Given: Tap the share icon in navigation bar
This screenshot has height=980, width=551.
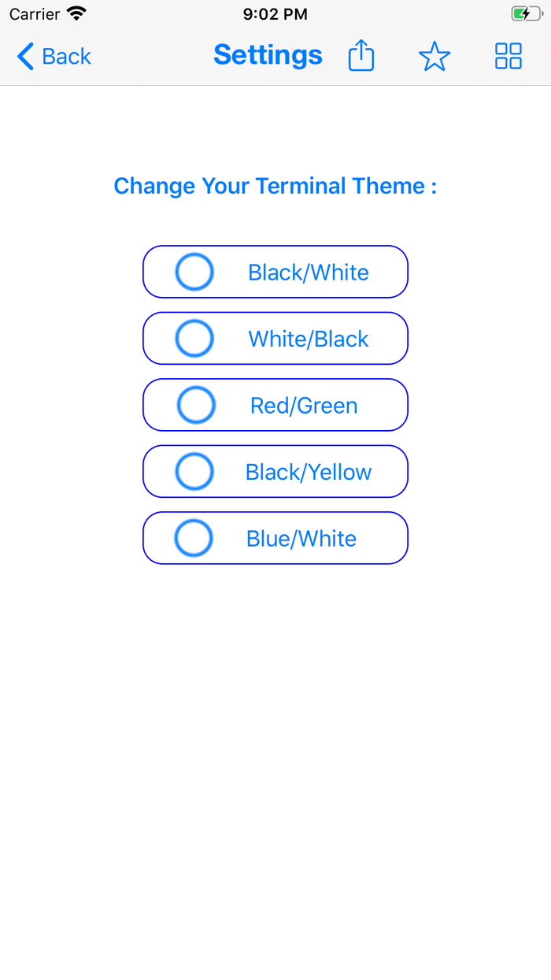Looking at the screenshot, I should [x=361, y=56].
